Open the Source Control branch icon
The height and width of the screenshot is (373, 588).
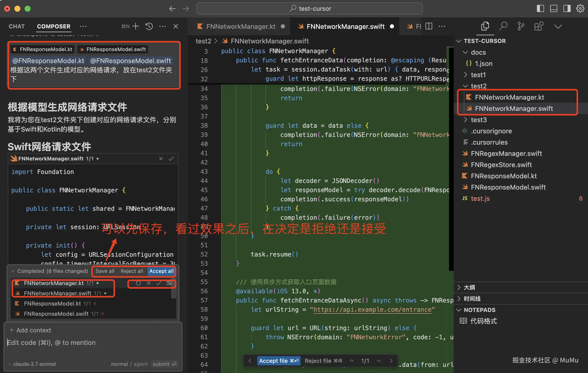click(x=521, y=26)
